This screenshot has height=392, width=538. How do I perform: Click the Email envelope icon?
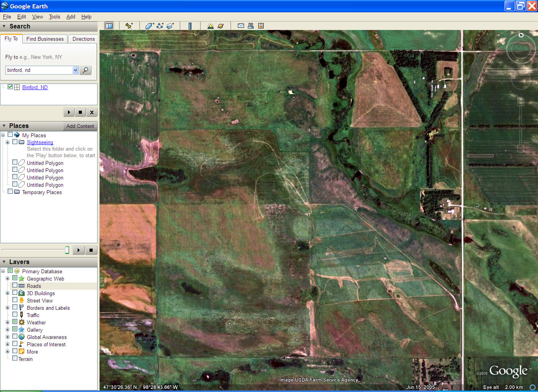coord(241,26)
